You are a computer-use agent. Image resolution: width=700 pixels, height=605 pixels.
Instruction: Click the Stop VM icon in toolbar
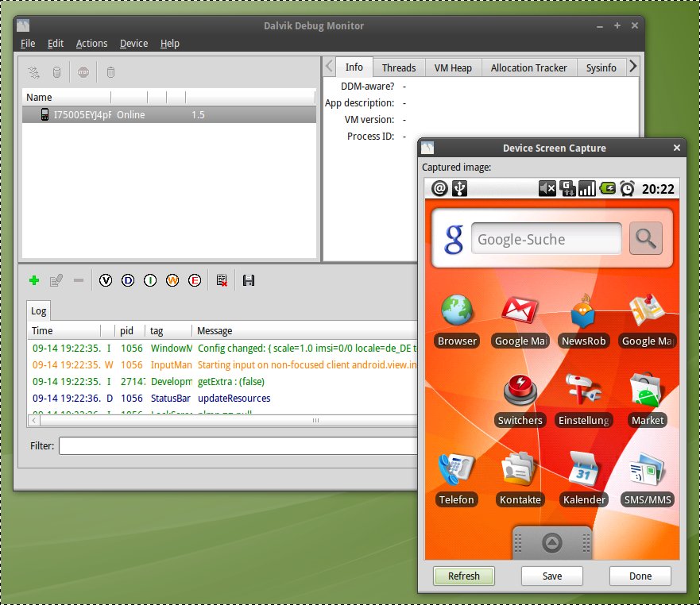click(83, 72)
